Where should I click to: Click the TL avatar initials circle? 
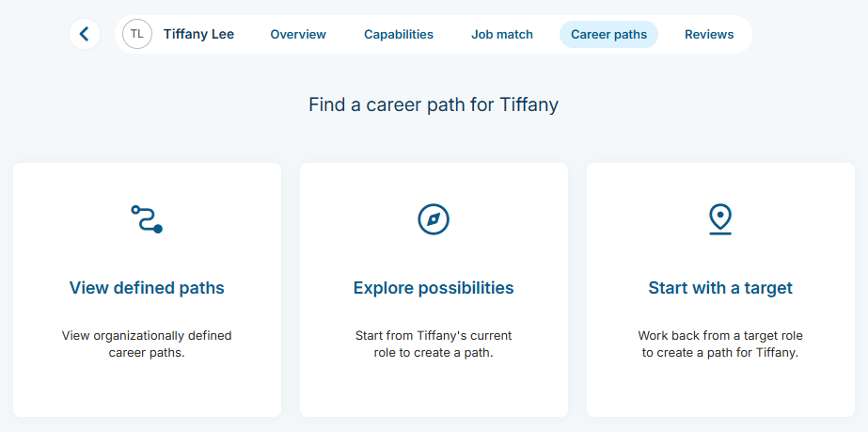(x=137, y=34)
